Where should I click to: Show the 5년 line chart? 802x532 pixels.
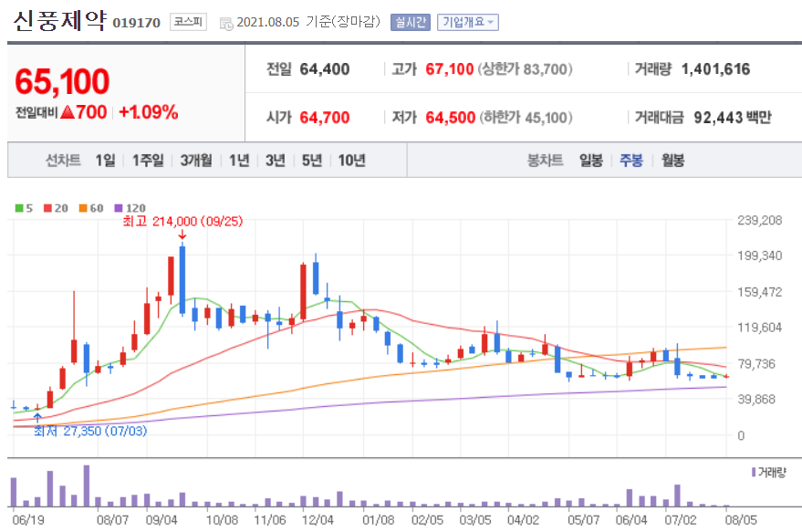[312, 160]
